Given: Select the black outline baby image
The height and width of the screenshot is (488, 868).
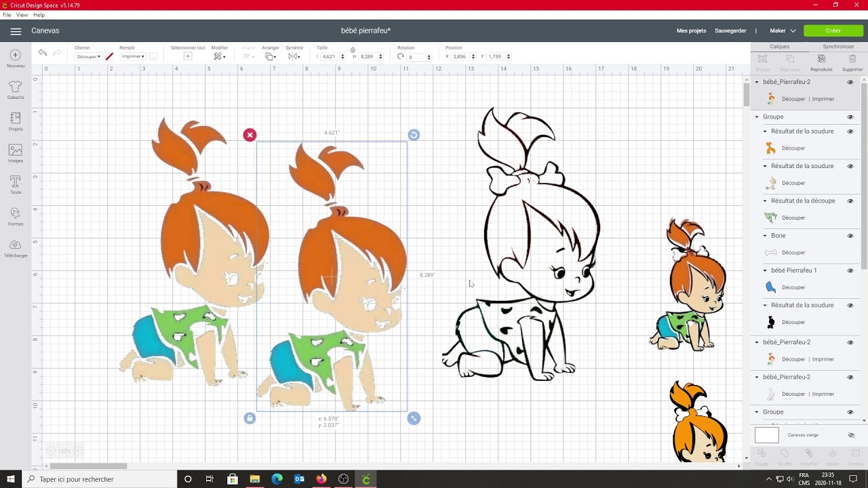Looking at the screenshot, I should (x=521, y=245).
